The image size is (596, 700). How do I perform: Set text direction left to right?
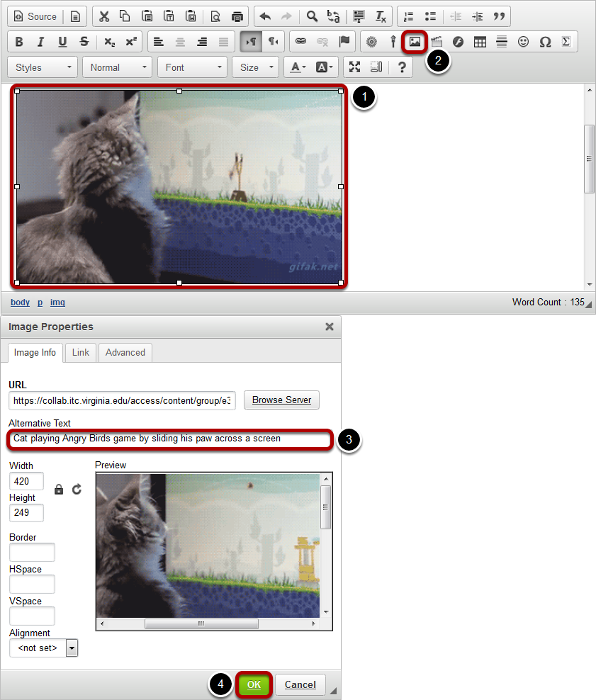click(251, 42)
